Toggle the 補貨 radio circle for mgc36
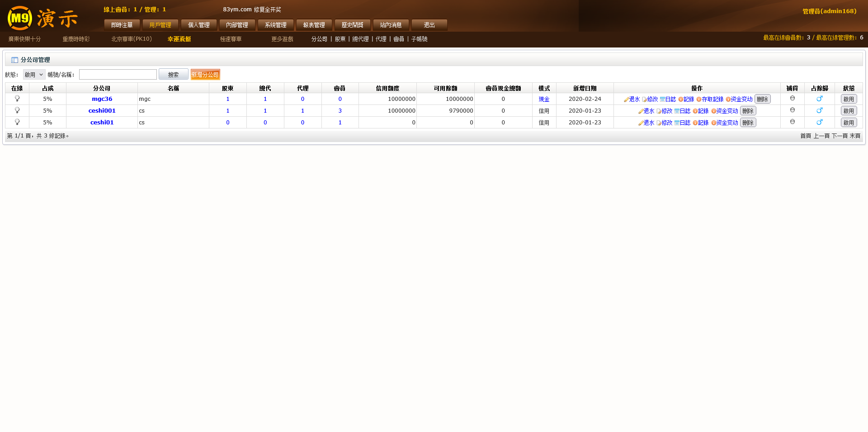This screenshot has height=432, width=868. [x=792, y=98]
